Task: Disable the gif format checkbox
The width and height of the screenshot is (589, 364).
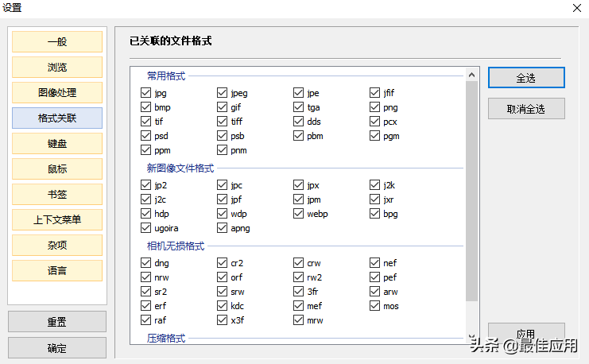Action: (x=223, y=107)
